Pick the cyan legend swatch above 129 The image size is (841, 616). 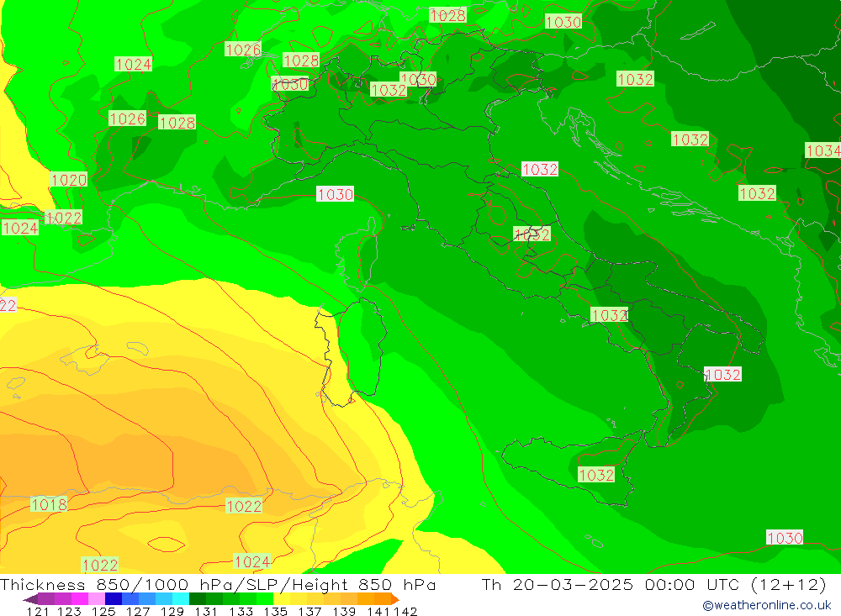click(181, 598)
